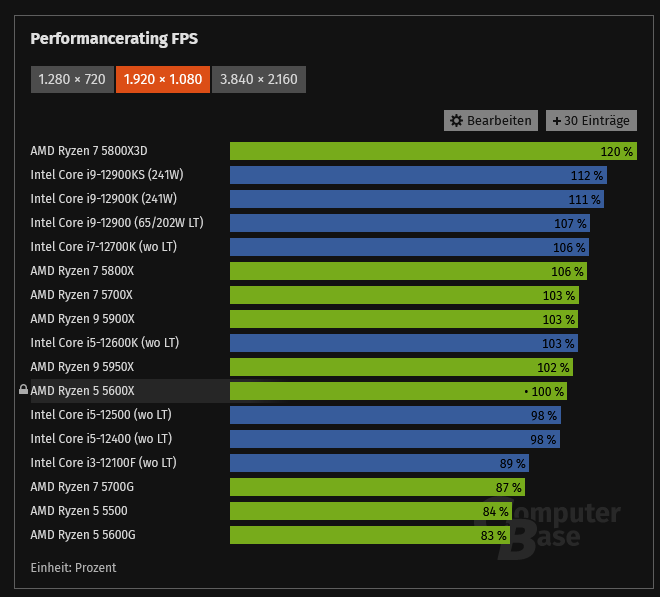The image size is (660, 597).
Task: Click the i5-12500 98 % bar
Action: (x=395, y=415)
